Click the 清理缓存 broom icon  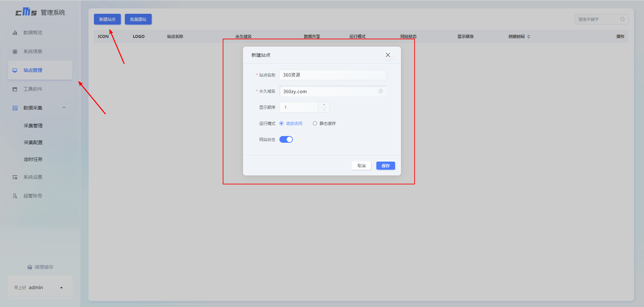coord(30,267)
